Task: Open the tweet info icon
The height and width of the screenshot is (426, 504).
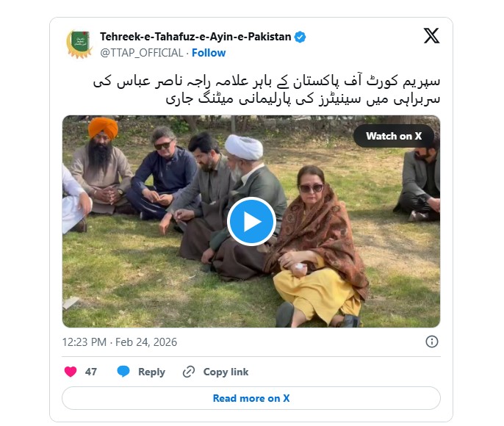Action: 432,342
